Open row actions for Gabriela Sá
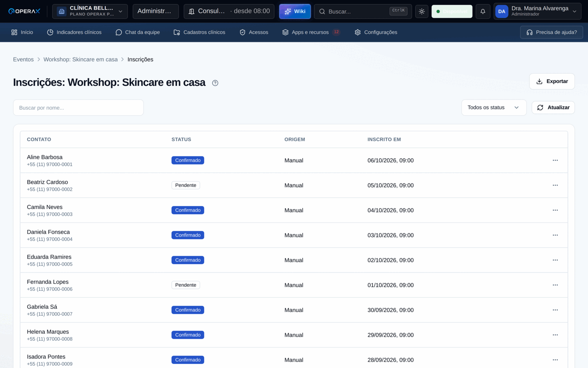The height and width of the screenshot is (368, 588). pos(555,310)
